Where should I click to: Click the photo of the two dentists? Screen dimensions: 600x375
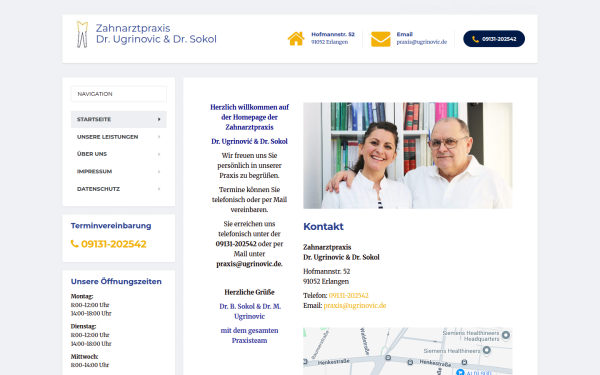point(408,155)
